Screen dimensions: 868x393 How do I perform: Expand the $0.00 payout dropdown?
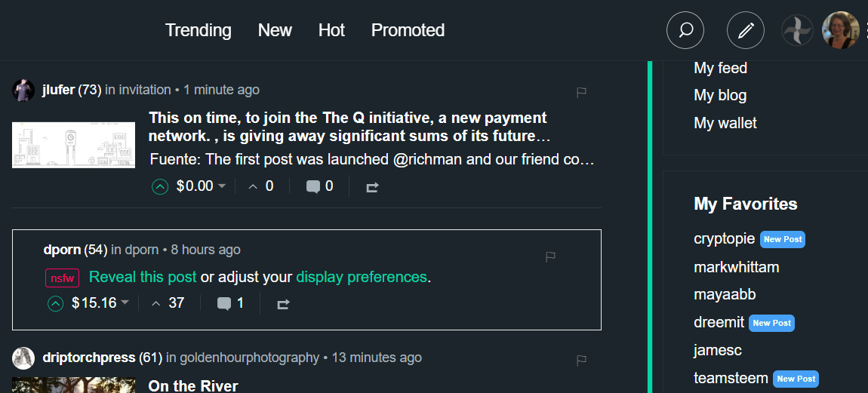[x=222, y=186]
